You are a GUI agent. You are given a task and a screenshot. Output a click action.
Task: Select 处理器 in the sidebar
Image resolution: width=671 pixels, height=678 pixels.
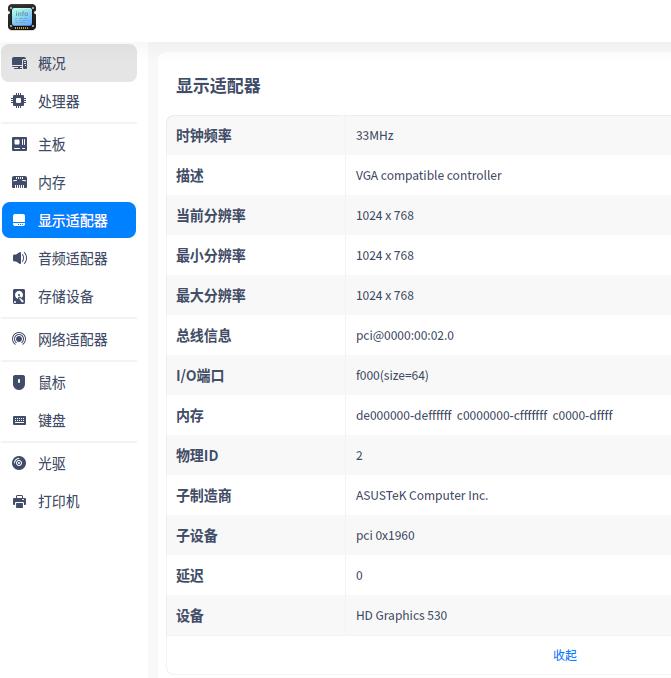click(69, 101)
